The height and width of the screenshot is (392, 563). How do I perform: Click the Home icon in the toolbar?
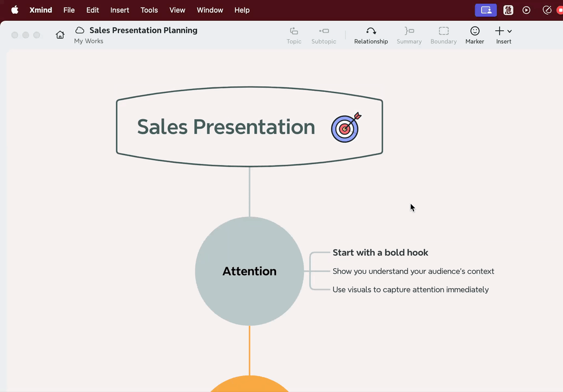(x=60, y=34)
